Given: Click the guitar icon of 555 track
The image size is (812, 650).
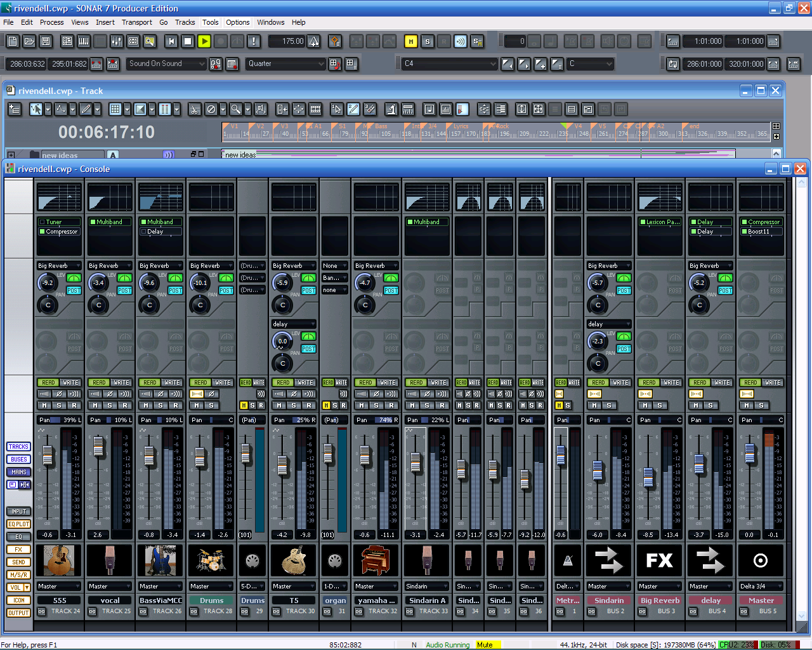Looking at the screenshot, I should pos(59,560).
